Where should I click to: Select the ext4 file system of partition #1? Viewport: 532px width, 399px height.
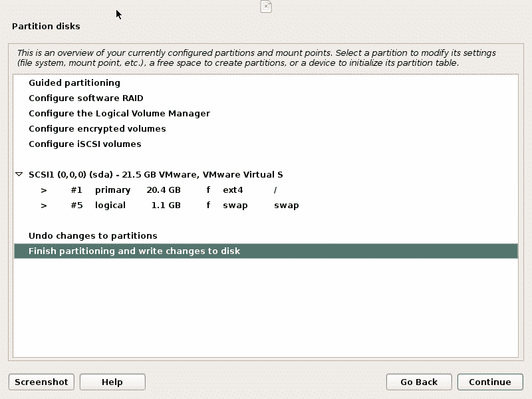coord(233,190)
